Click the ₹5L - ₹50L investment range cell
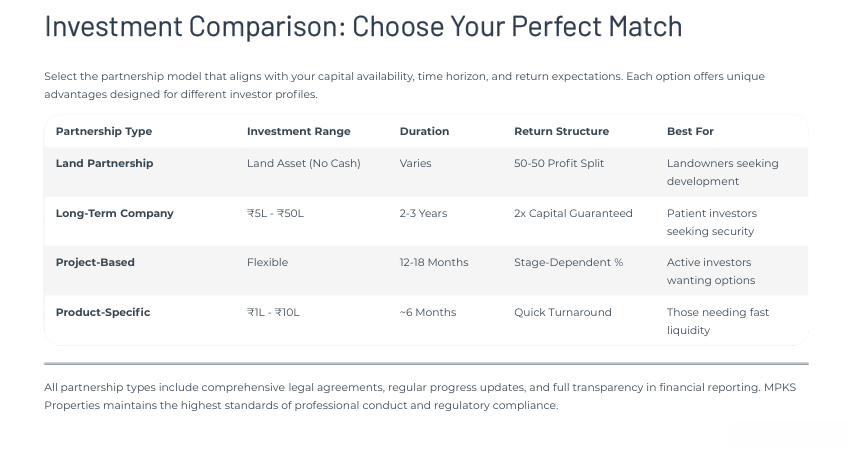Screen dimensions: 851x450 275,213
